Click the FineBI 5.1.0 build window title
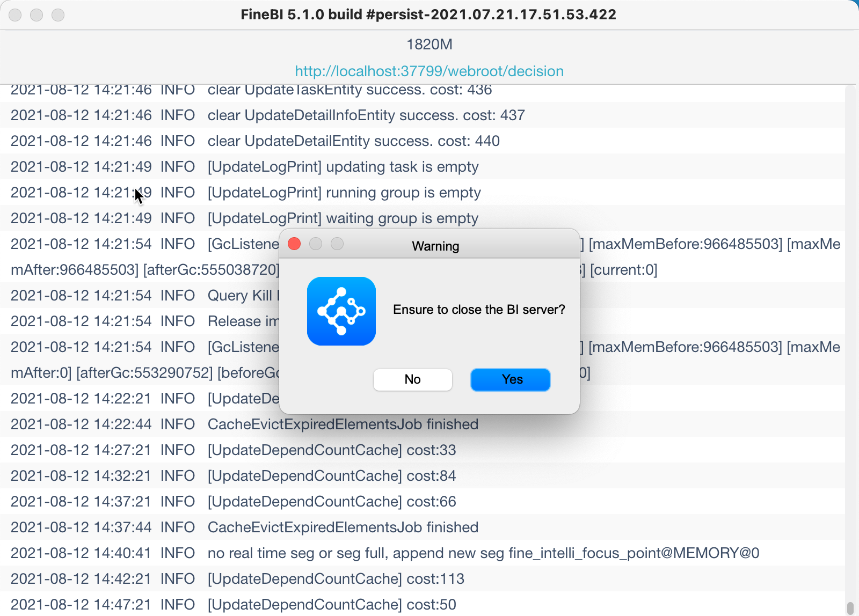The height and width of the screenshot is (616, 859). [428, 14]
